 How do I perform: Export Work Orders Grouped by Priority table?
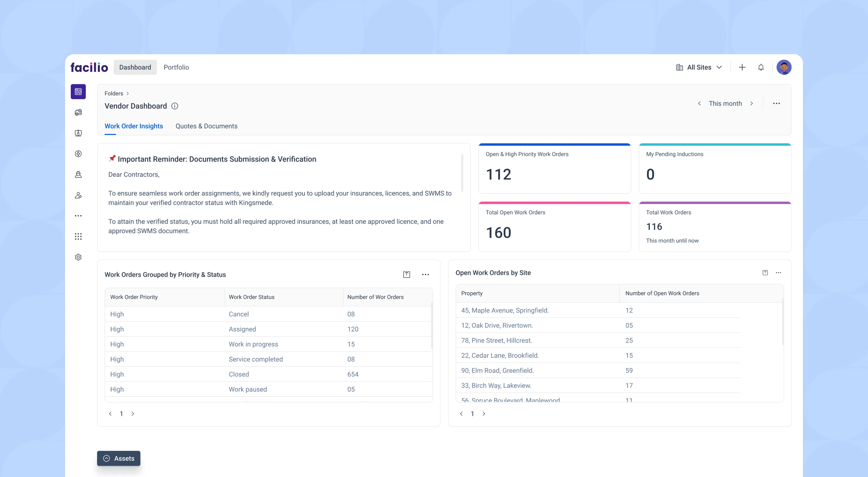[407, 274]
